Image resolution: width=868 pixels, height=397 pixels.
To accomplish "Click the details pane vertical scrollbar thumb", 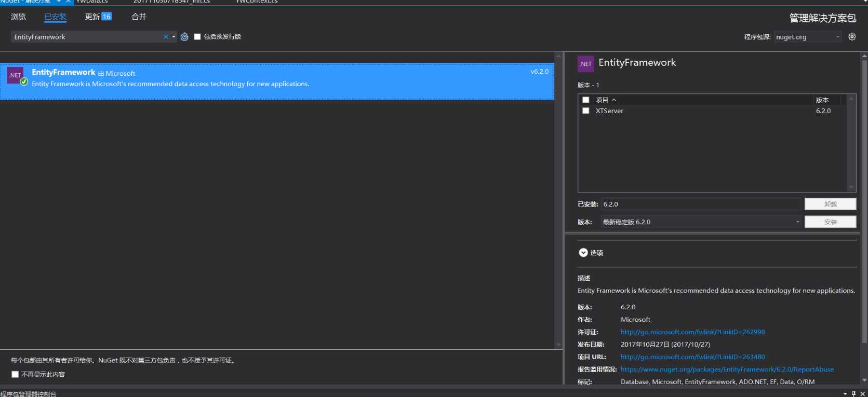I will [864, 201].
